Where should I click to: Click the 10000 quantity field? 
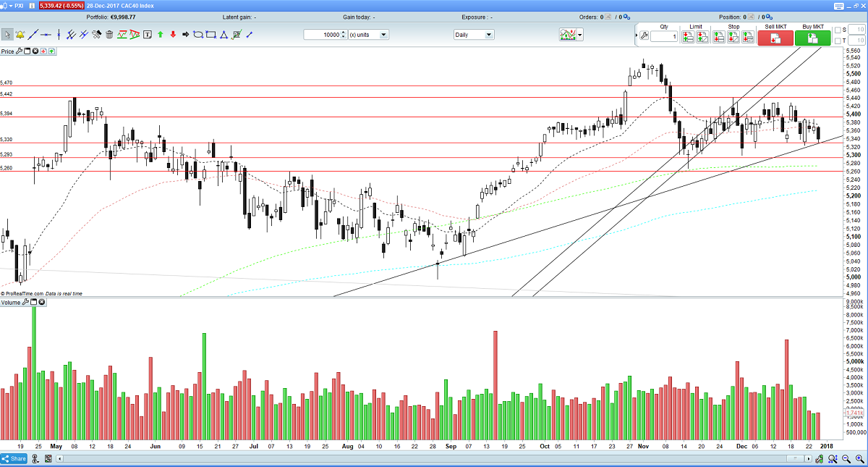[x=322, y=34]
